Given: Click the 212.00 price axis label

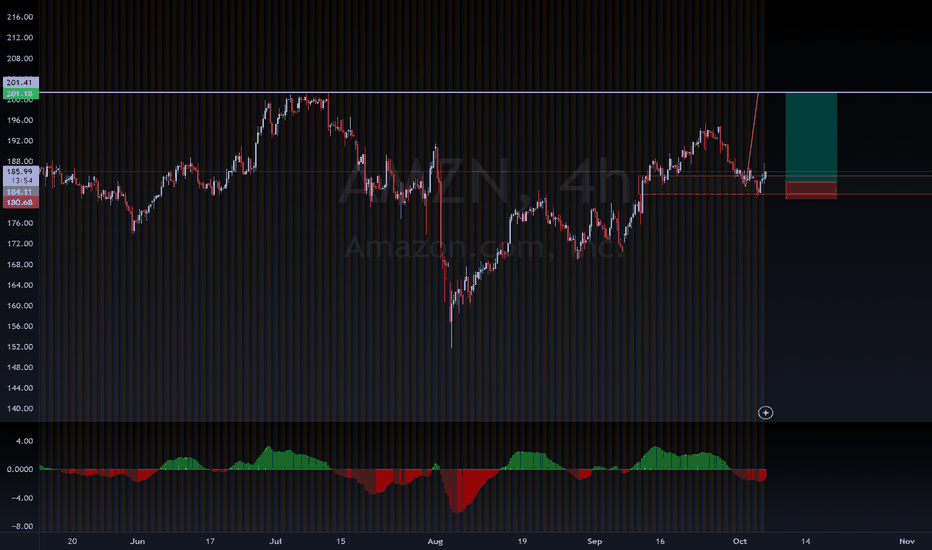Looking at the screenshot, I should [20, 37].
